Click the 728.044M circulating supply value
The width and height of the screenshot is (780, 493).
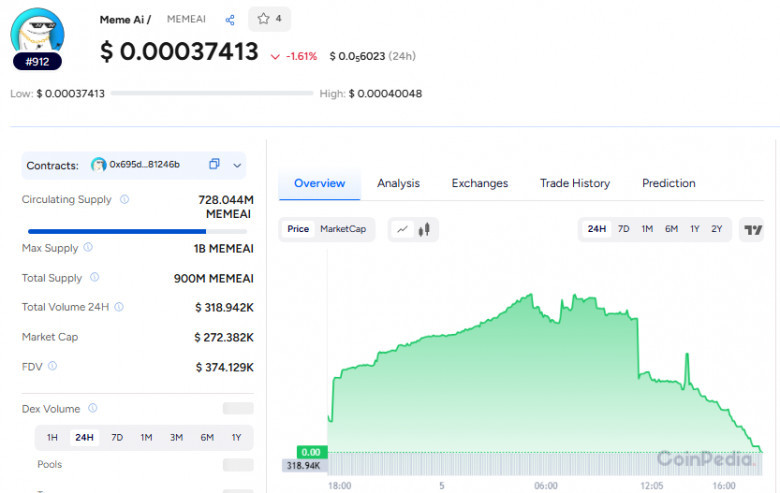tap(226, 199)
